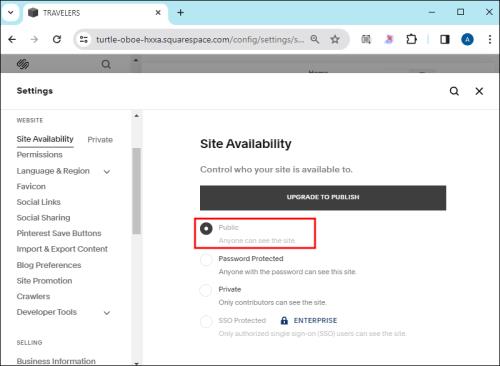500x366 pixels.
Task: Reload the page with the refresh icon
Action: pos(57,39)
